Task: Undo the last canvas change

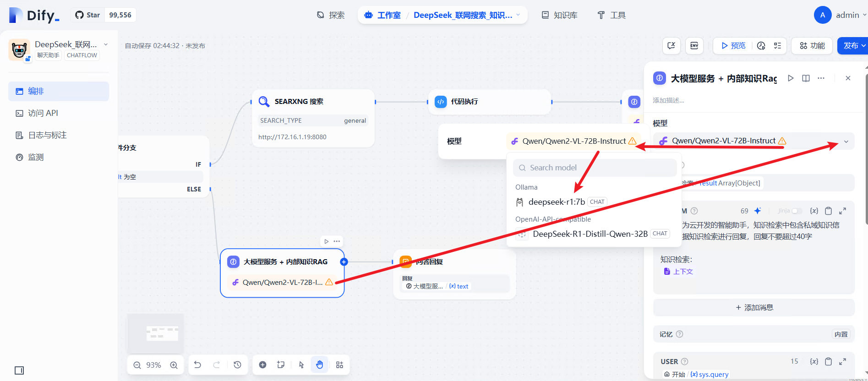Action: [197, 365]
